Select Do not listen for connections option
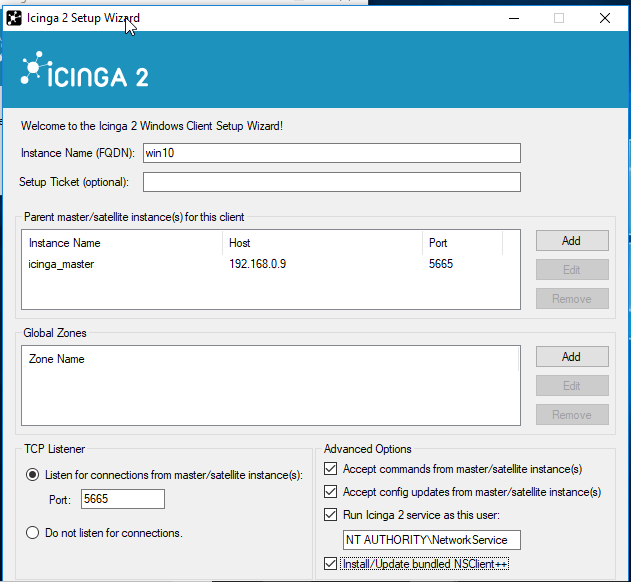631x582 pixels. click(x=33, y=533)
